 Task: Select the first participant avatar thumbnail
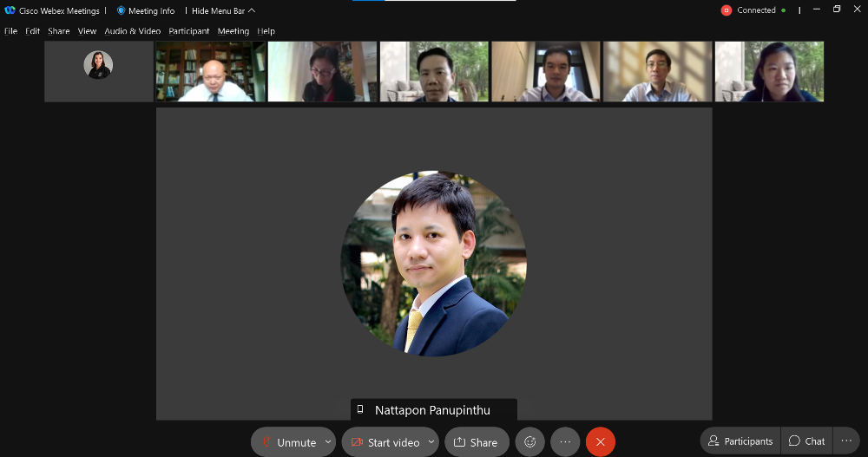click(98, 66)
